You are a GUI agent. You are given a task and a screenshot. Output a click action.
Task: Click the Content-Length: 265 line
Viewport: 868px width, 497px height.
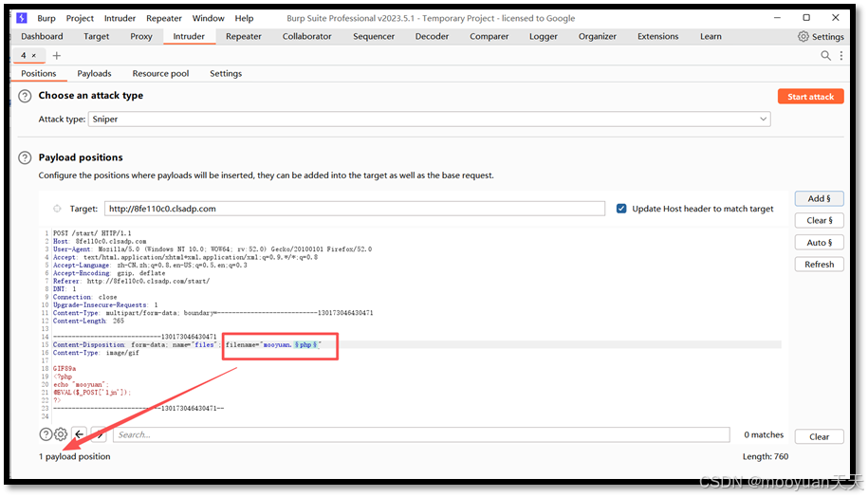[x=88, y=321]
